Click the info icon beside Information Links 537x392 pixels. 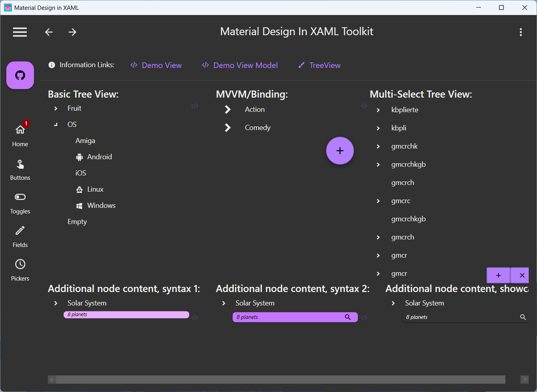point(52,65)
